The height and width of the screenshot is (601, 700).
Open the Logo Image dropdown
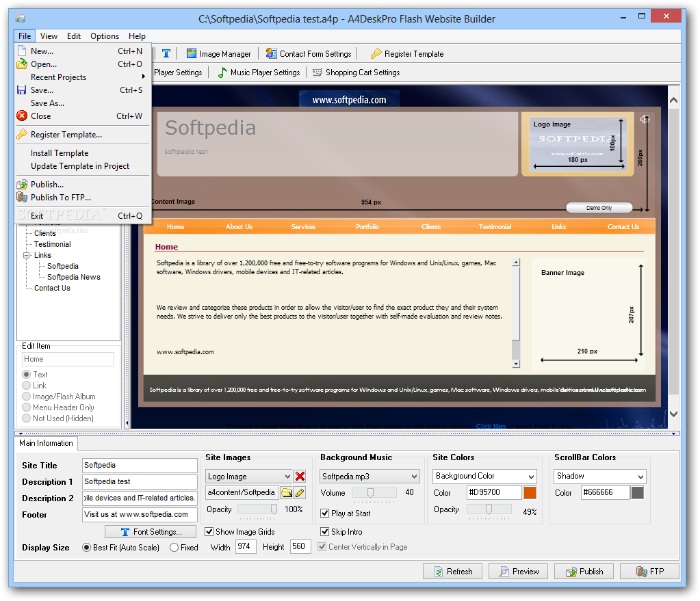point(248,476)
